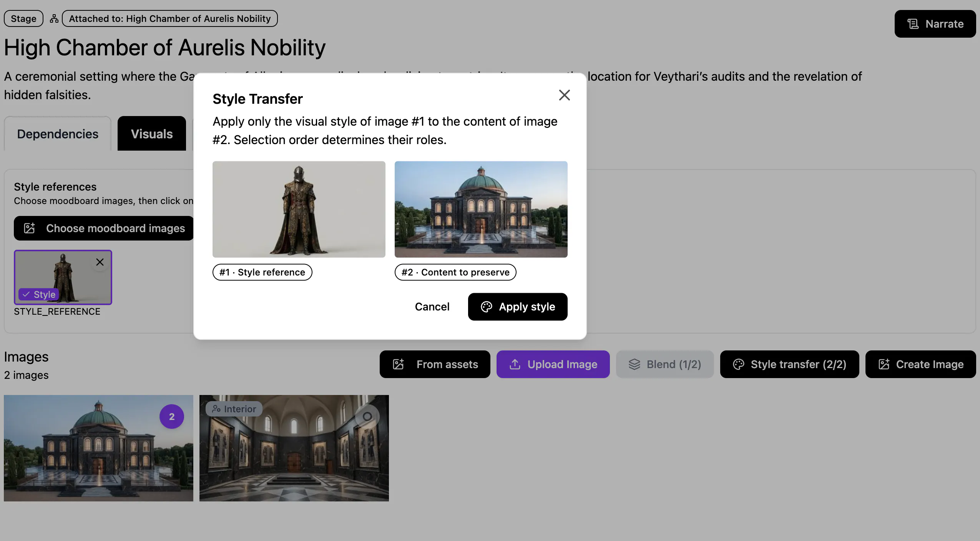Click From assets button

point(435,364)
